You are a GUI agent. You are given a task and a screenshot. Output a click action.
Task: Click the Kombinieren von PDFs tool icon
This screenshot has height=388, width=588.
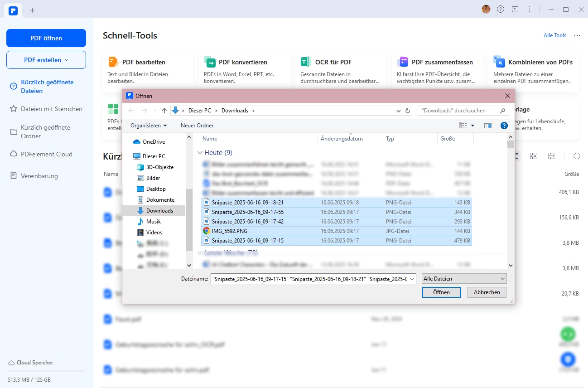[x=499, y=62]
